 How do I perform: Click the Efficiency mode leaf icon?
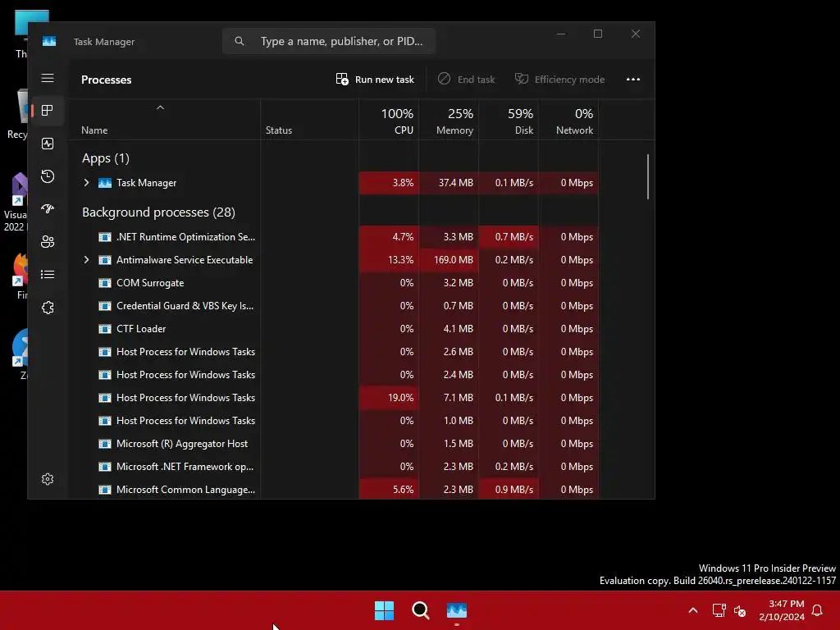tap(521, 79)
